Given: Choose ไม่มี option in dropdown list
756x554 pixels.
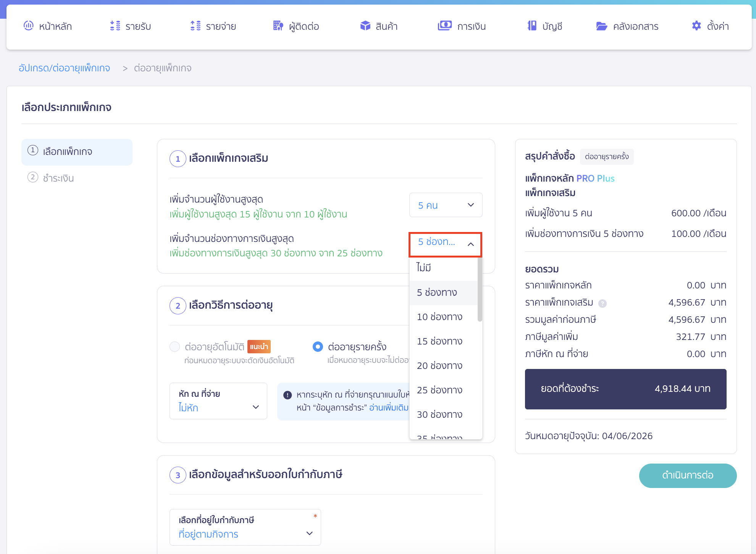Looking at the screenshot, I should click(423, 267).
